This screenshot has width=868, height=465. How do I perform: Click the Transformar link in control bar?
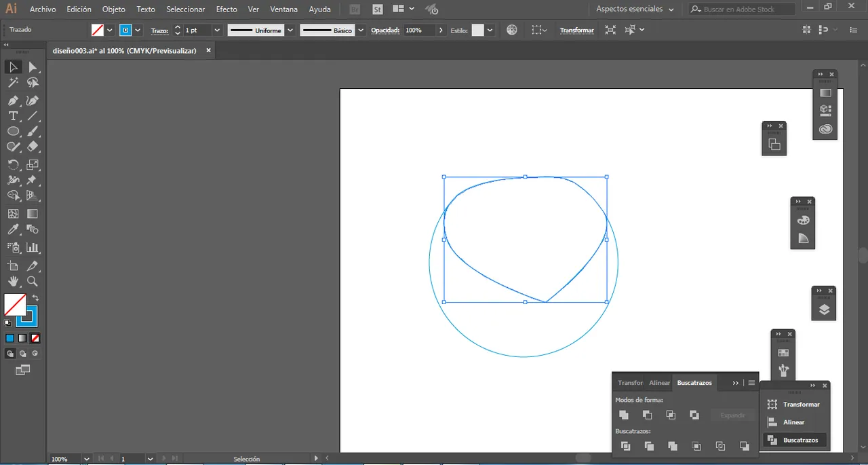point(576,31)
